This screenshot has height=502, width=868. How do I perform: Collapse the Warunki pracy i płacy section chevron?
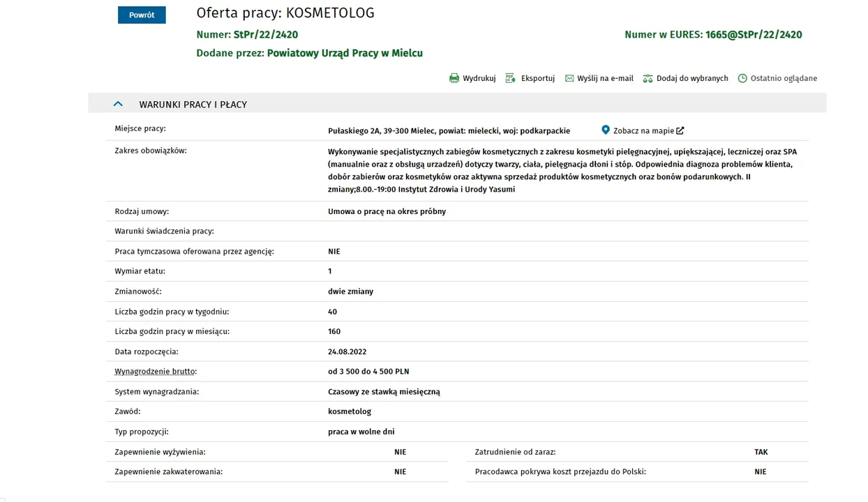pos(118,104)
